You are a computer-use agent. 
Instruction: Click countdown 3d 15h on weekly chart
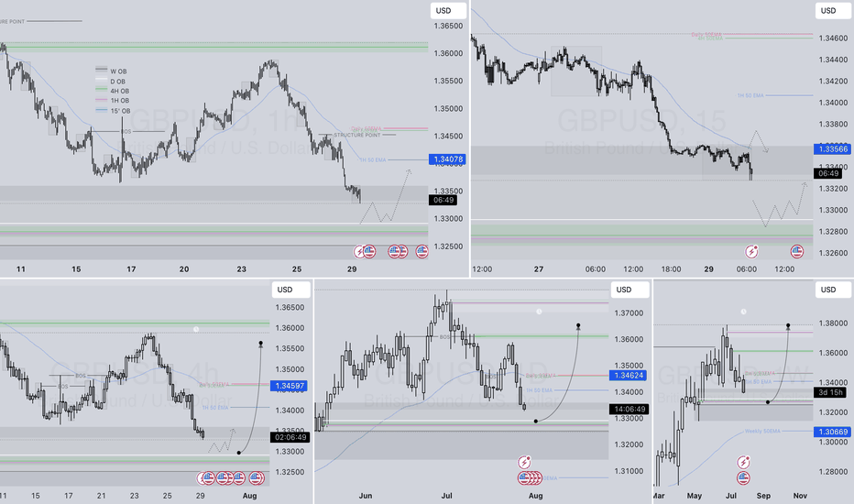coord(830,392)
